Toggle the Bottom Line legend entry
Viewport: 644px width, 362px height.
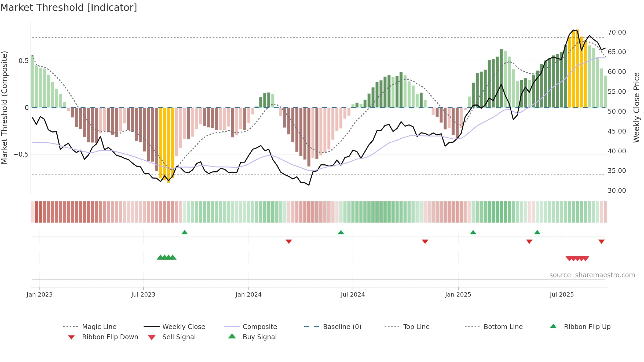[x=494, y=327]
